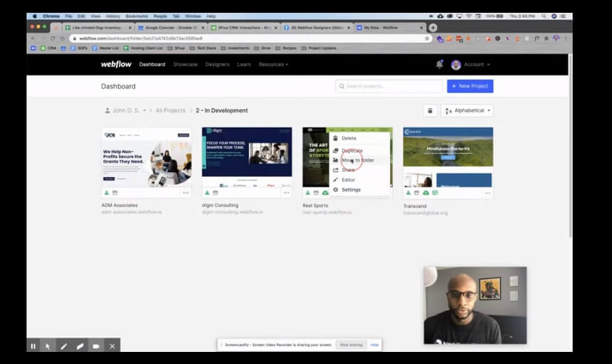Switch to the Google Calendar tab
This screenshot has height=364, width=612.
(171, 28)
